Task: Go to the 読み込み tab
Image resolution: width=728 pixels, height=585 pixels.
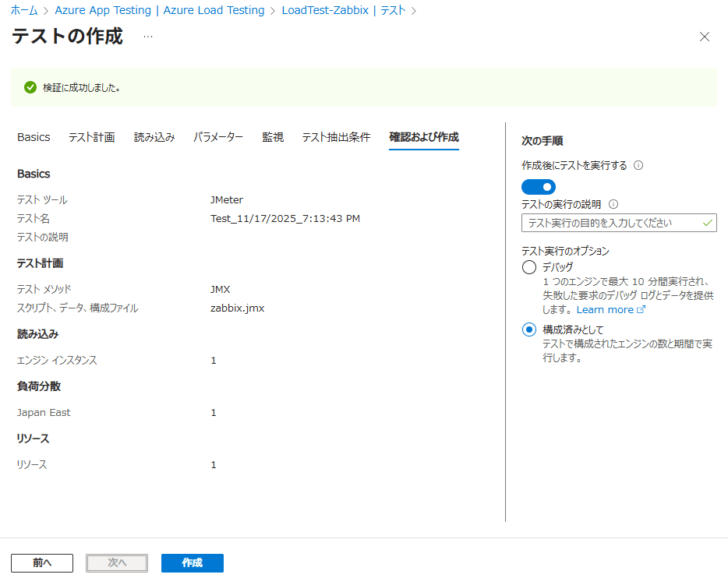Action: (154, 137)
